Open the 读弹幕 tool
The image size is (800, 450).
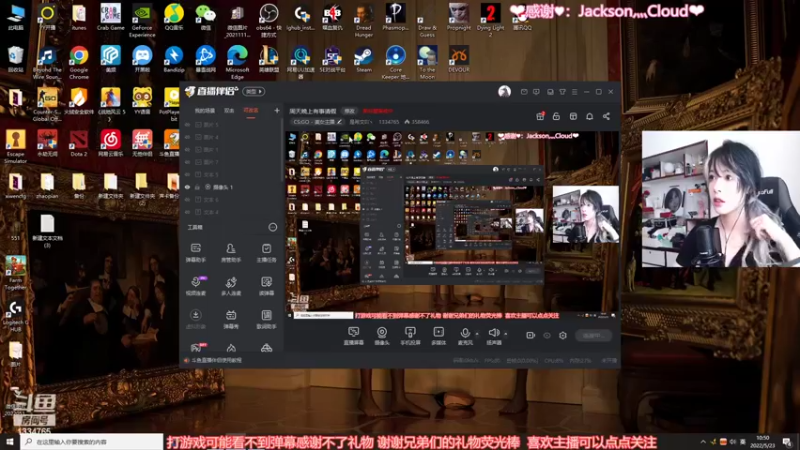click(266, 286)
